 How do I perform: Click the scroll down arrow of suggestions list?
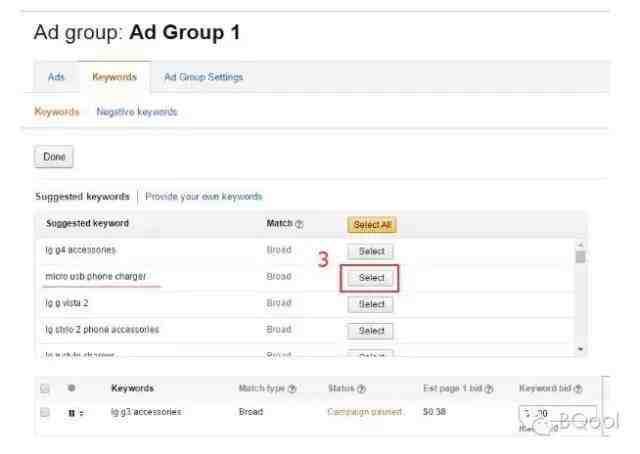click(x=580, y=349)
